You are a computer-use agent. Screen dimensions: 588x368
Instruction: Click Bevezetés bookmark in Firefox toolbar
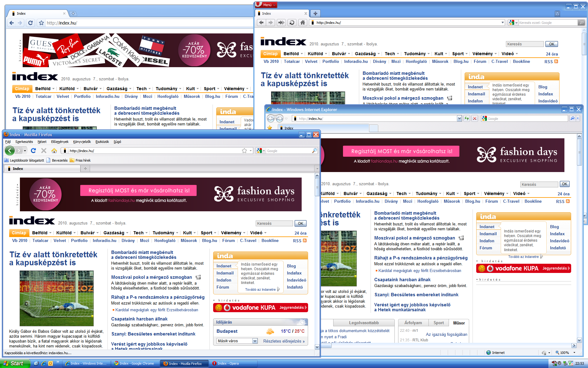tap(57, 160)
